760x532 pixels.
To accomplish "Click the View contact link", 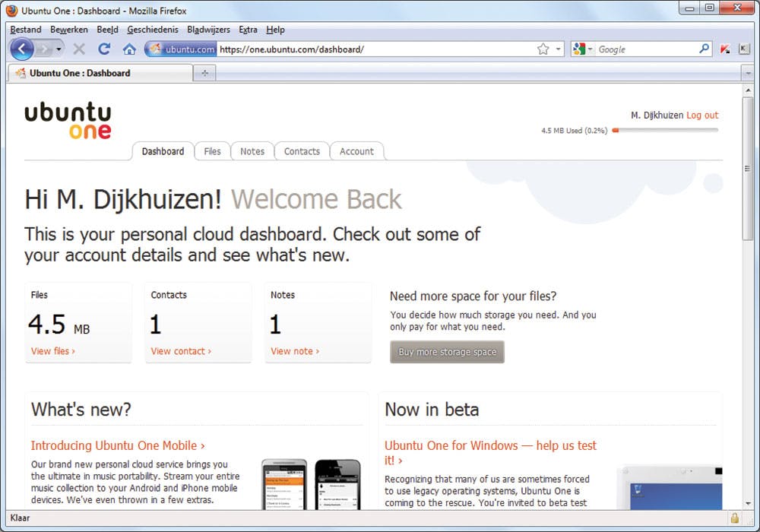I will pyautogui.click(x=181, y=351).
